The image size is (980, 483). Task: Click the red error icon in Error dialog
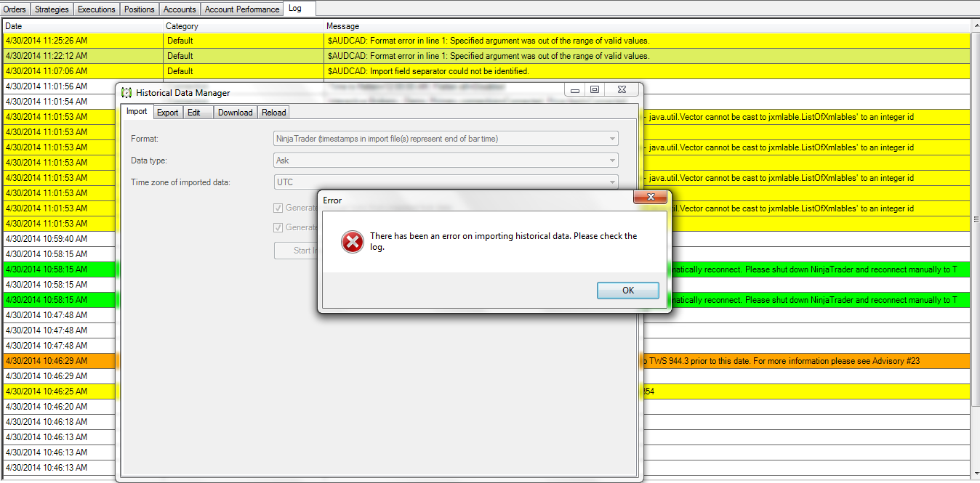coord(353,241)
